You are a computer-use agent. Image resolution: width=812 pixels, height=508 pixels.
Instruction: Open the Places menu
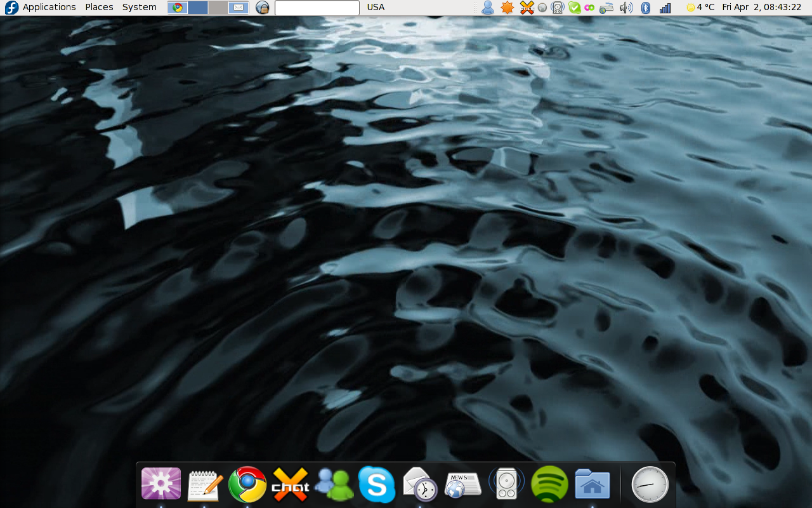[x=99, y=7]
